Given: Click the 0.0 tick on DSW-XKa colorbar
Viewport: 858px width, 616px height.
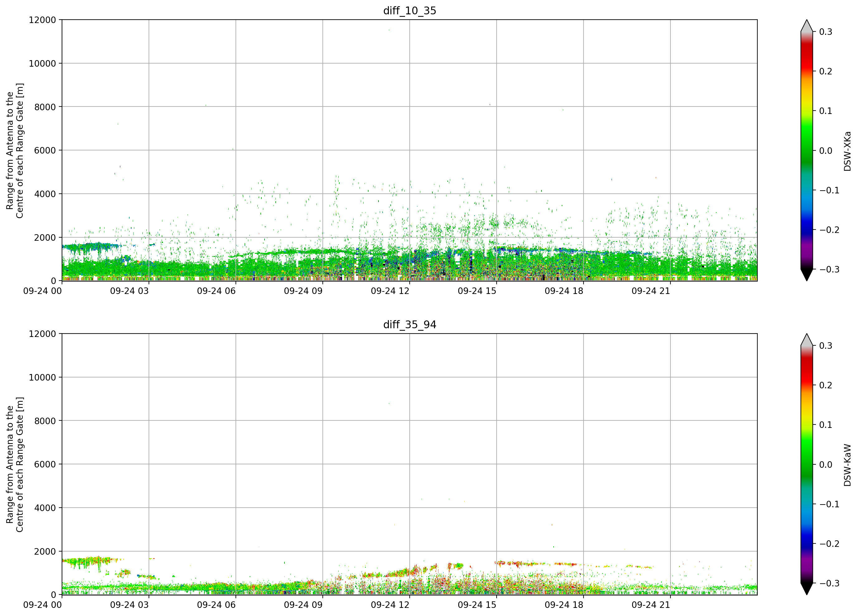Looking at the screenshot, I should pos(826,150).
